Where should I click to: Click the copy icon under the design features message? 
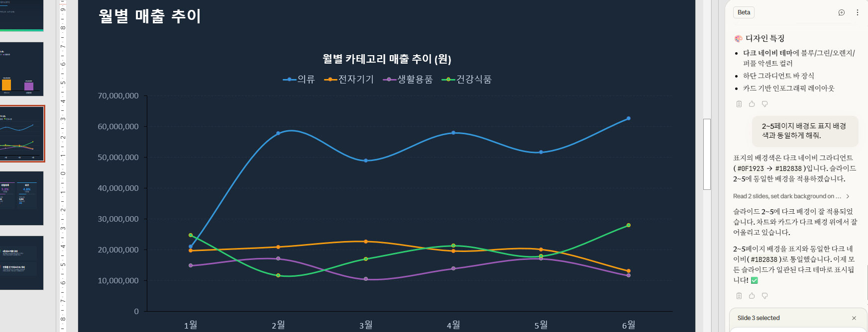point(739,104)
